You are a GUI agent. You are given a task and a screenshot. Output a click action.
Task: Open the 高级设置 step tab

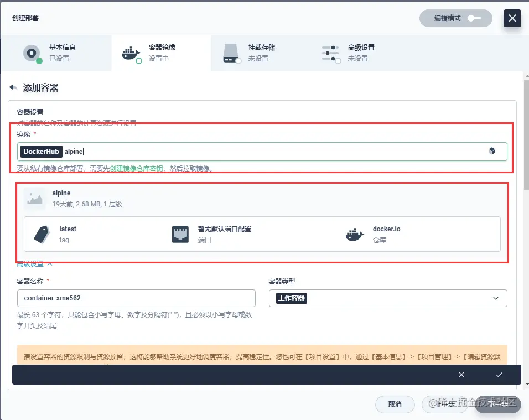pyautogui.click(x=361, y=53)
